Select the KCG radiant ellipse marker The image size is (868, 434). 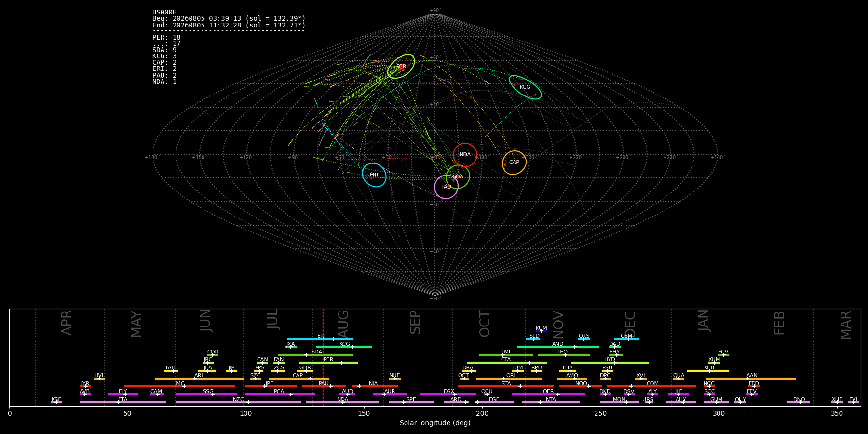pyautogui.click(x=525, y=87)
